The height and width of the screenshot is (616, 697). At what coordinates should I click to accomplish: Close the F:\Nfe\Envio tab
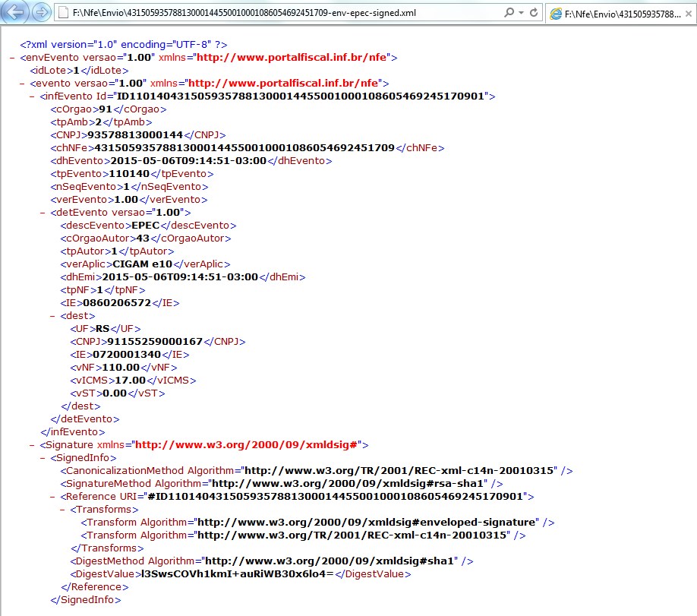(688, 14)
